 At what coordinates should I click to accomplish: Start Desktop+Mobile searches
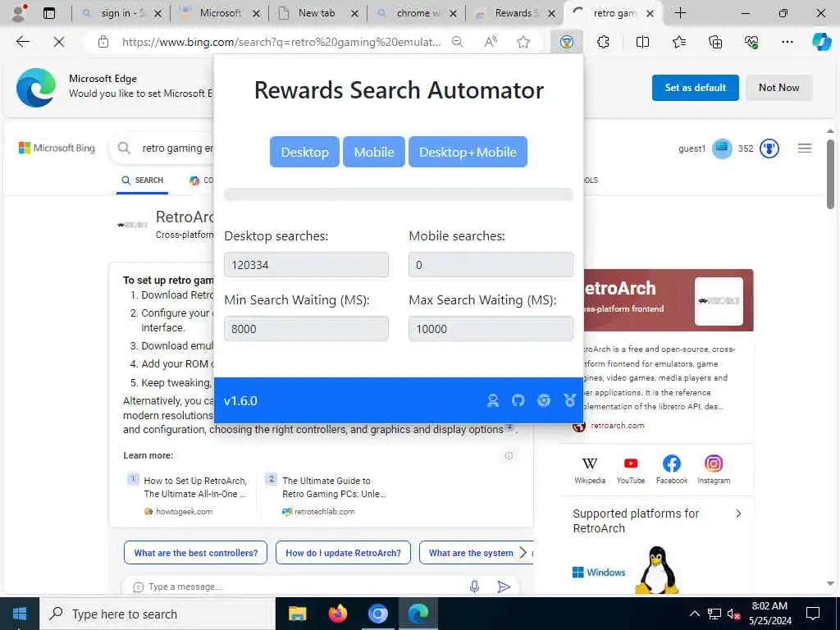468,152
